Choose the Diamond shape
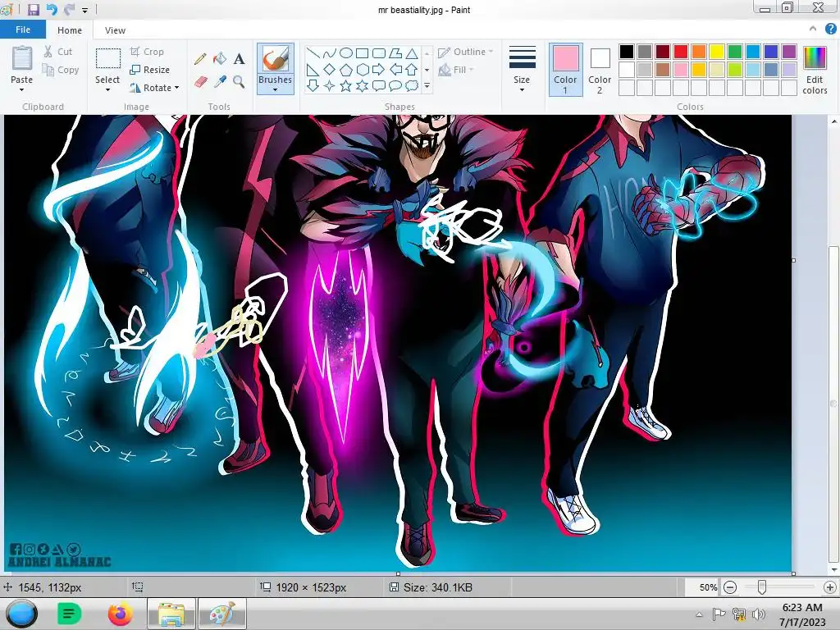Viewport: 840px width, 630px height. tap(330, 69)
